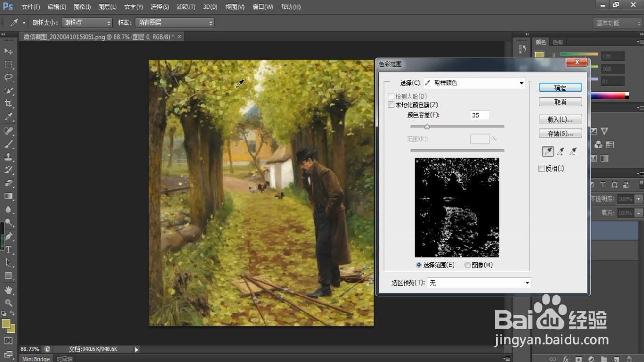Click the Add to Sample eyedropper
Screen dimensions: 644x362
[x=561, y=151]
